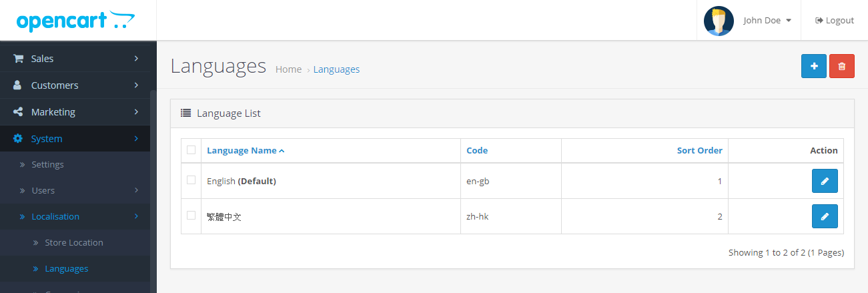Viewport: 868px width, 293px height.
Task: Click the 'Action' column header
Action: (824, 150)
